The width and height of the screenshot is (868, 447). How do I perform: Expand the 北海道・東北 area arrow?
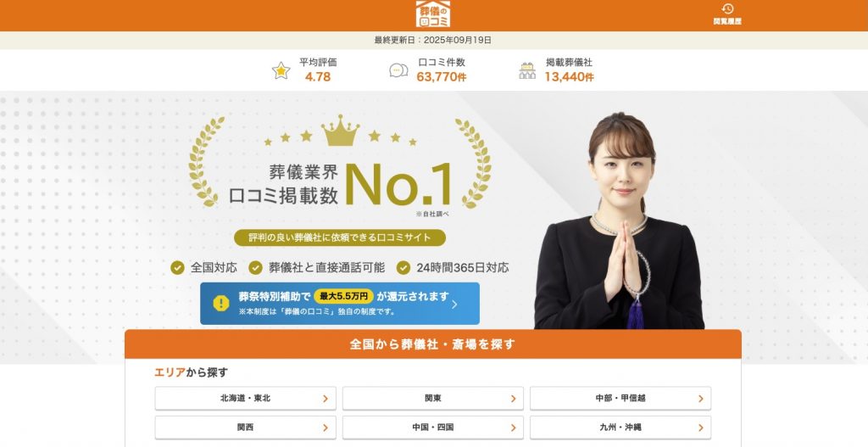coord(325,399)
